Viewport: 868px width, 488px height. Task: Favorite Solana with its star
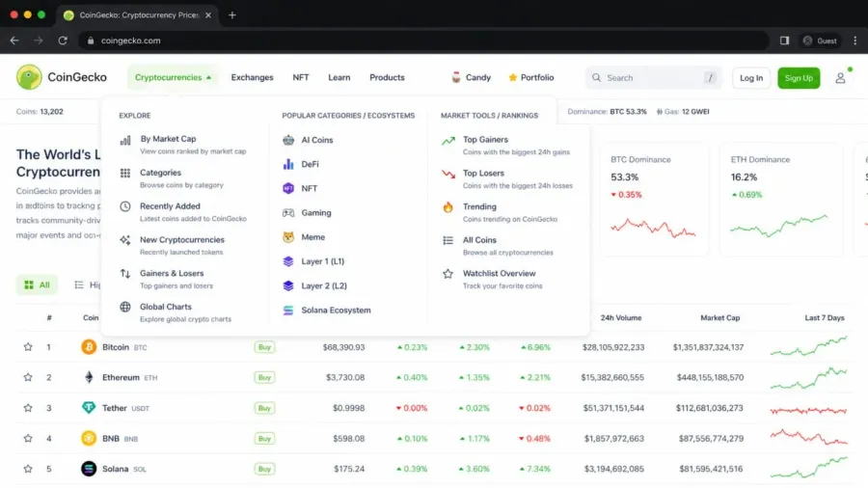coord(28,469)
